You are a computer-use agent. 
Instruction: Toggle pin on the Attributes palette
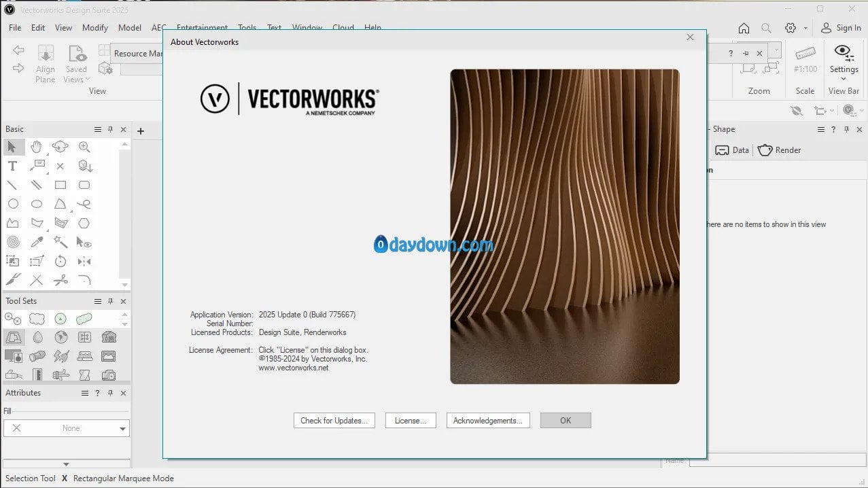coord(110,393)
